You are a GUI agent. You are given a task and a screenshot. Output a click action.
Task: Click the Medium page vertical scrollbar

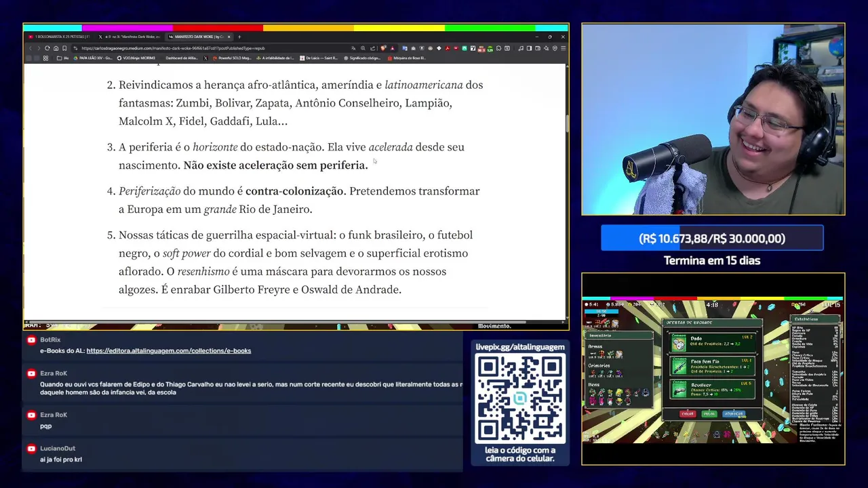pyautogui.click(x=567, y=125)
